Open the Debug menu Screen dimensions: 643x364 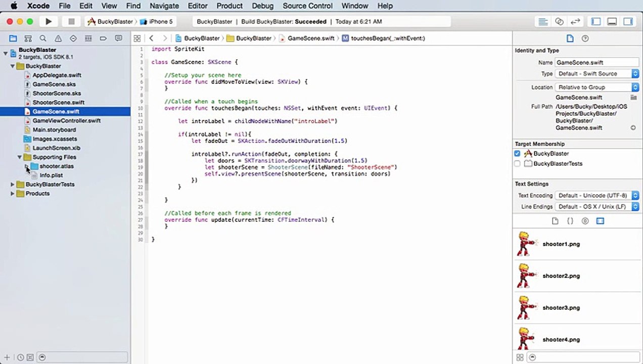pyautogui.click(x=262, y=6)
